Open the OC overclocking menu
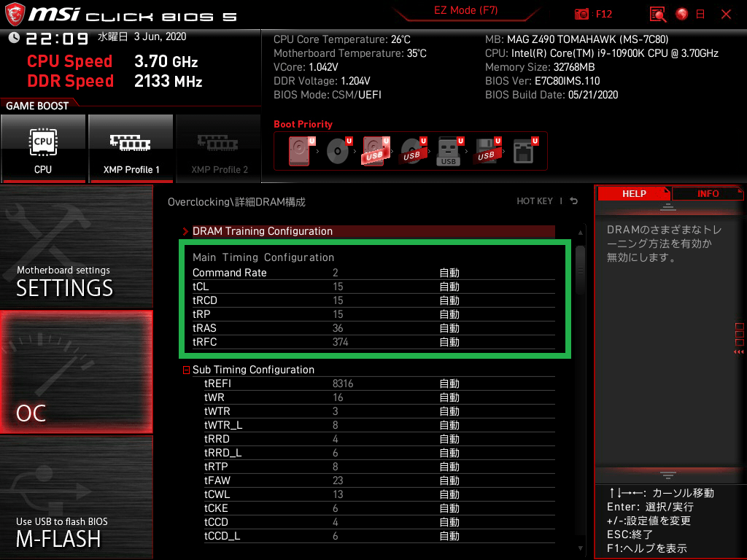This screenshot has height=560, width=747. [x=76, y=372]
